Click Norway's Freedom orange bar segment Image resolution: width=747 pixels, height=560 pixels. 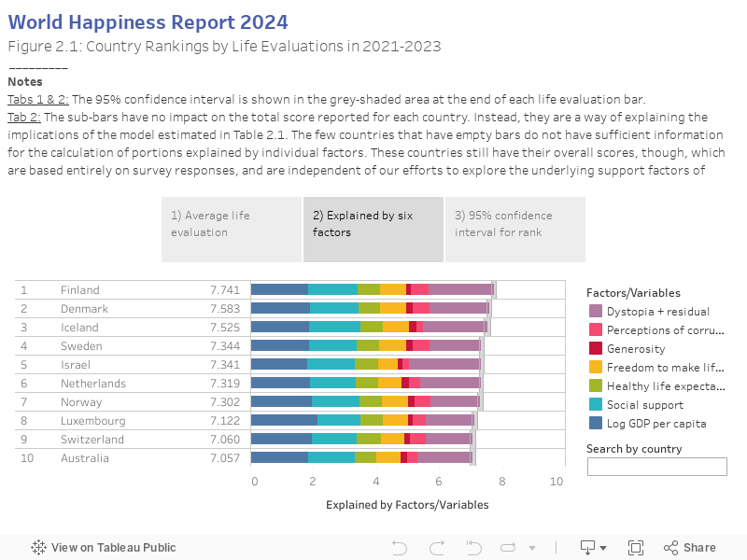click(395, 401)
